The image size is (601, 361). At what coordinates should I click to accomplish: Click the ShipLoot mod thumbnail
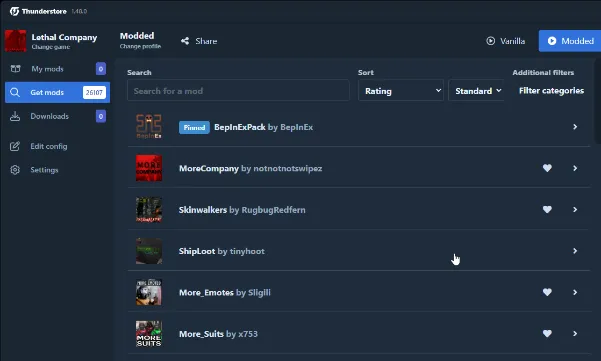[x=149, y=251]
